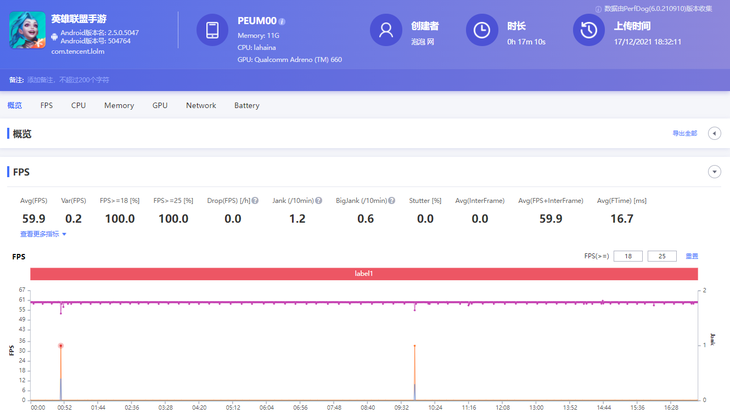
Task: Switch to the FPS tab
Action: tap(47, 105)
